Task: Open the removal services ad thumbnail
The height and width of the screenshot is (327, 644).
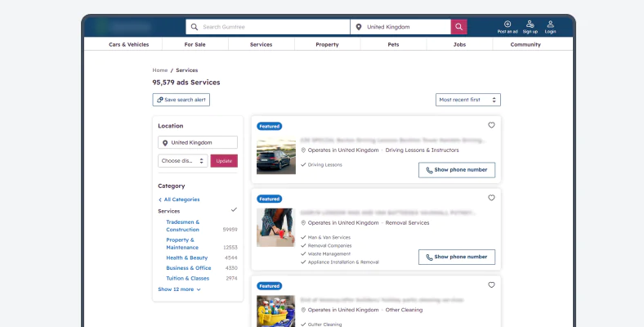Action: [x=276, y=227]
